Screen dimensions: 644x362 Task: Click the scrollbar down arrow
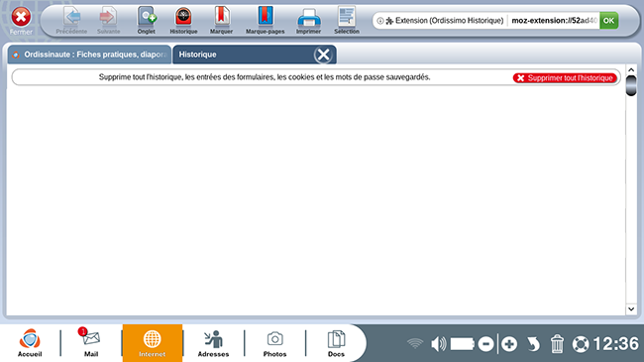(x=631, y=308)
